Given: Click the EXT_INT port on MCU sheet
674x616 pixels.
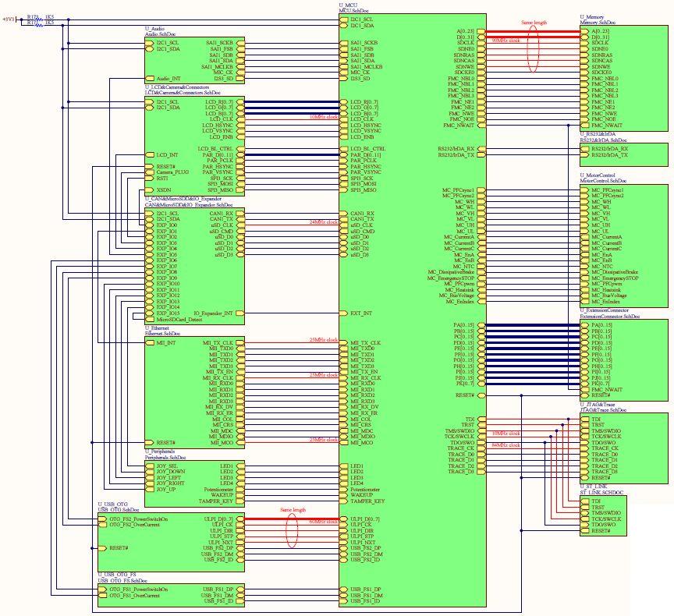Looking at the screenshot, I should (361, 313).
